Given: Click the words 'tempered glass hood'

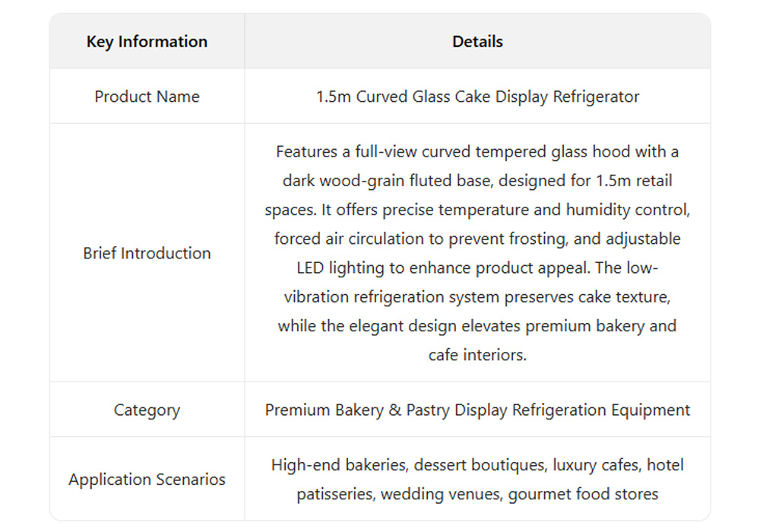Looking at the screenshot, I should (x=553, y=151).
